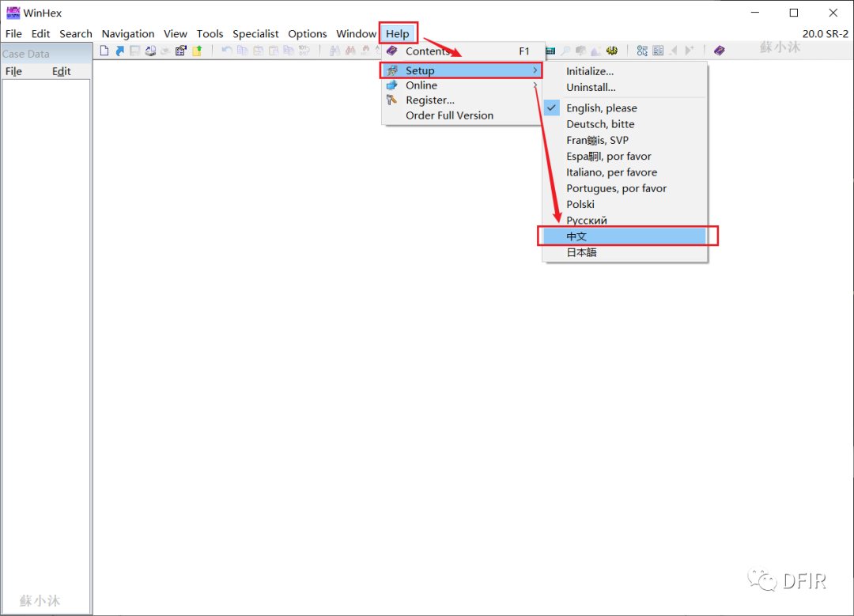The height and width of the screenshot is (616, 854).
Task: Click the Copy Block toolbar icon
Action: coord(243,51)
